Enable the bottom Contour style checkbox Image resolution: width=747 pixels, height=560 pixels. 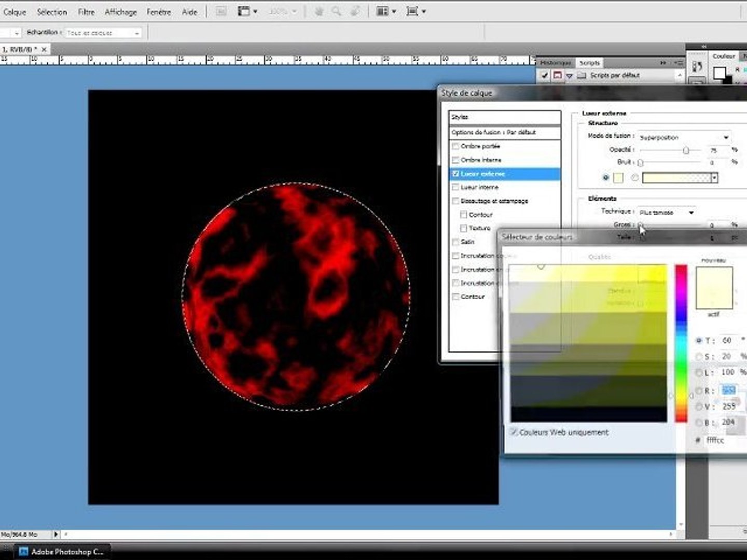point(455,297)
